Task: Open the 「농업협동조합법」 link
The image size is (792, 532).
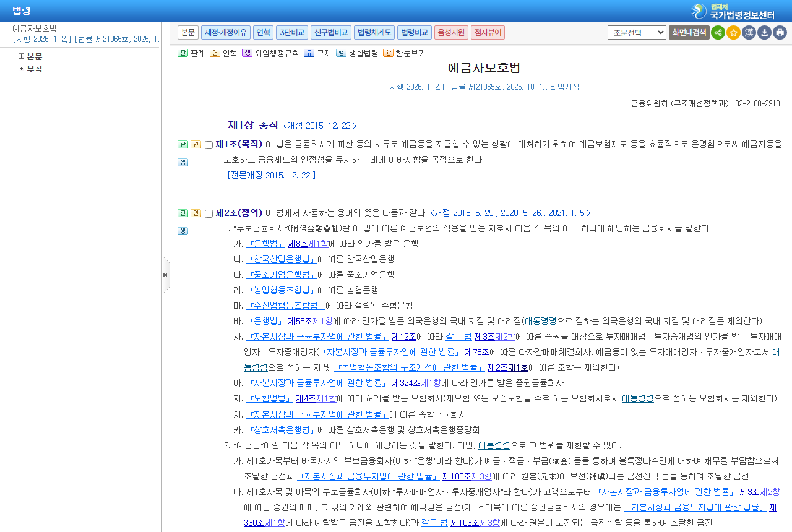Action: (x=282, y=290)
